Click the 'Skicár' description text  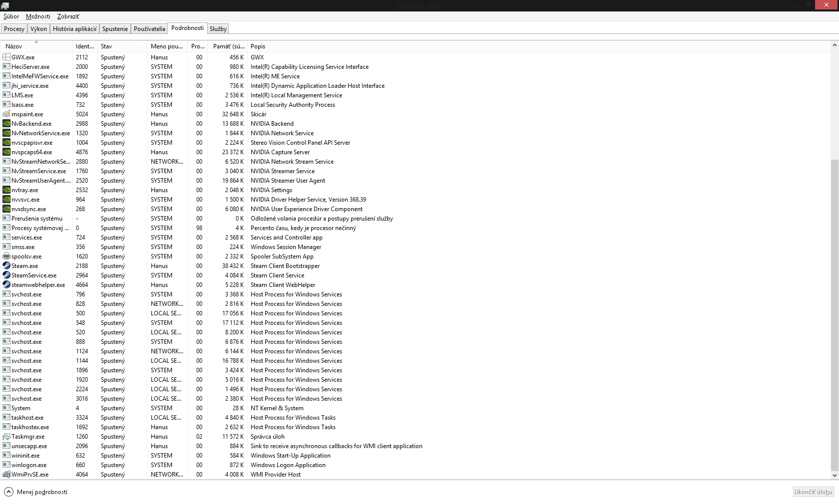pos(259,114)
